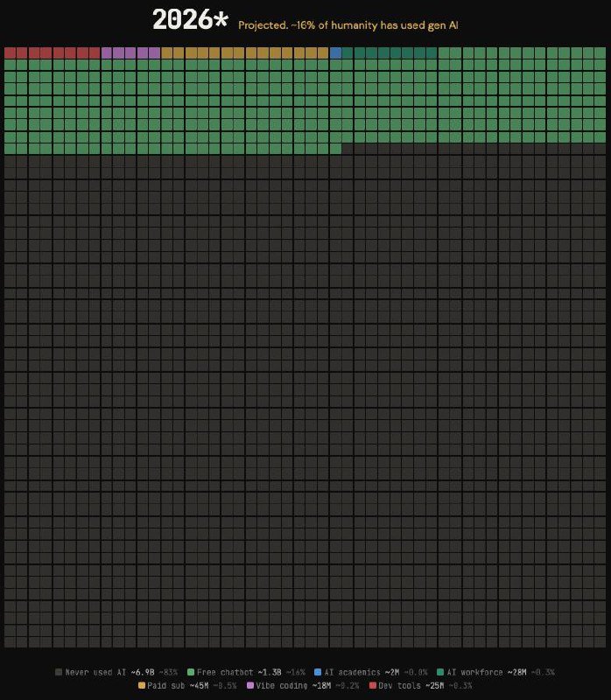Click the ~16% percentage for Free chatbot
The height and width of the screenshot is (700, 611).
(296, 672)
